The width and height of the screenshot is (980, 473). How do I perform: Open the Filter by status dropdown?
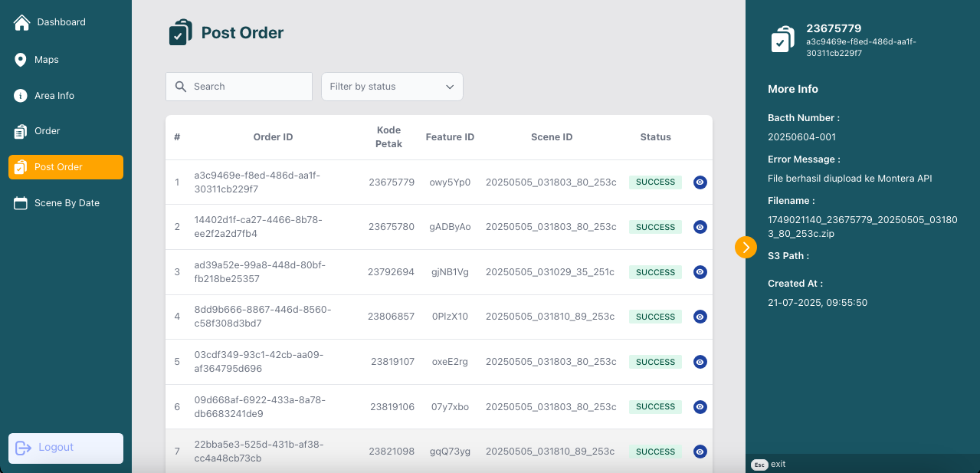pyautogui.click(x=392, y=87)
